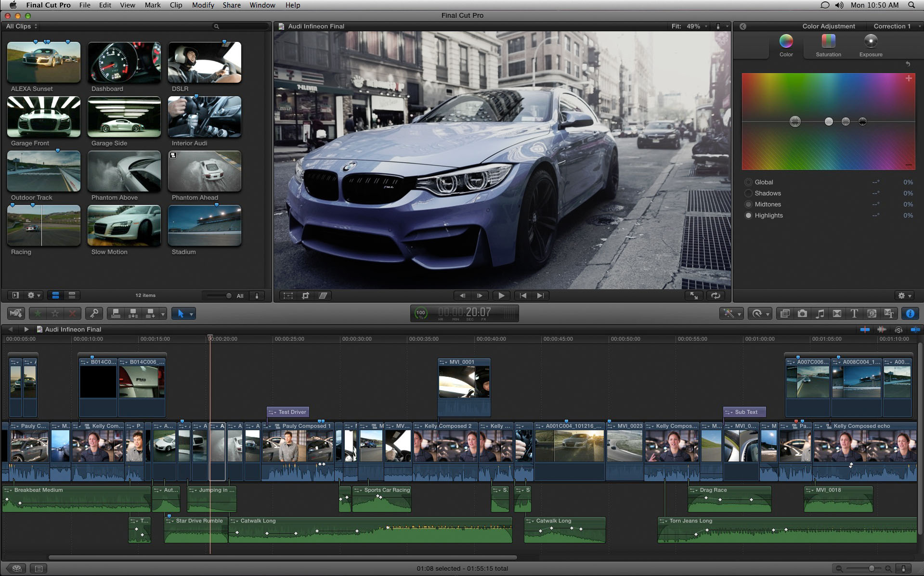The width and height of the screenshot is (924, 576).
Task: Open the edit options arrow dropdown
Action: 163,314
